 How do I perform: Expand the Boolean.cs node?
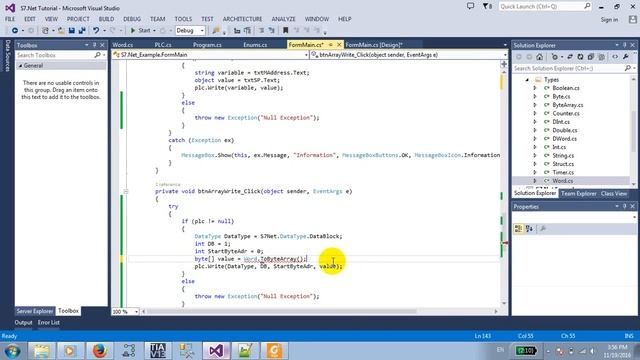pos(535,88)
